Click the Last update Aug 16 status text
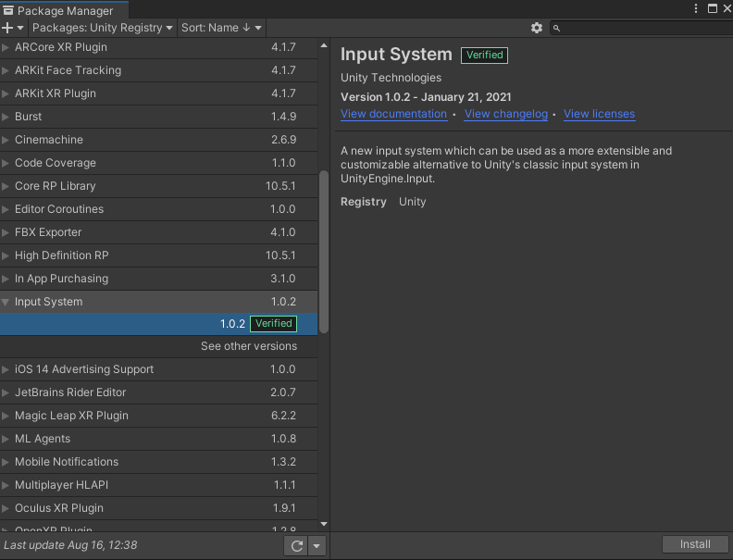The height and width of the screenshot is (560, 733). (x=70, y=545)
